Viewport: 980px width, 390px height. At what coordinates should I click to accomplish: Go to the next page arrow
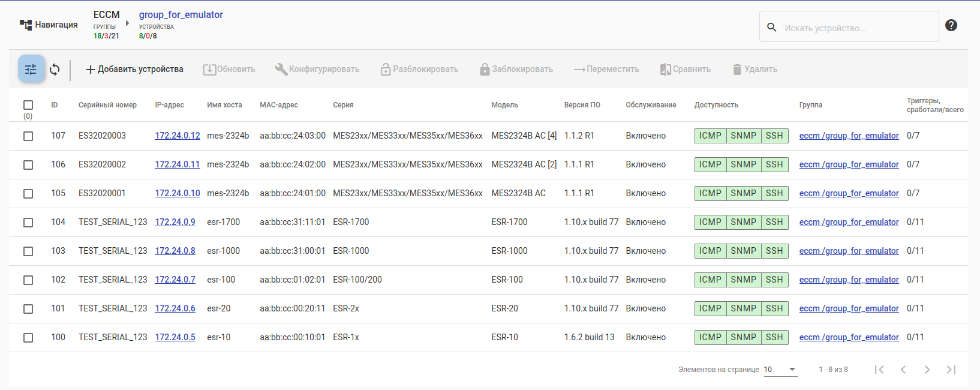[x=927, y=370]
